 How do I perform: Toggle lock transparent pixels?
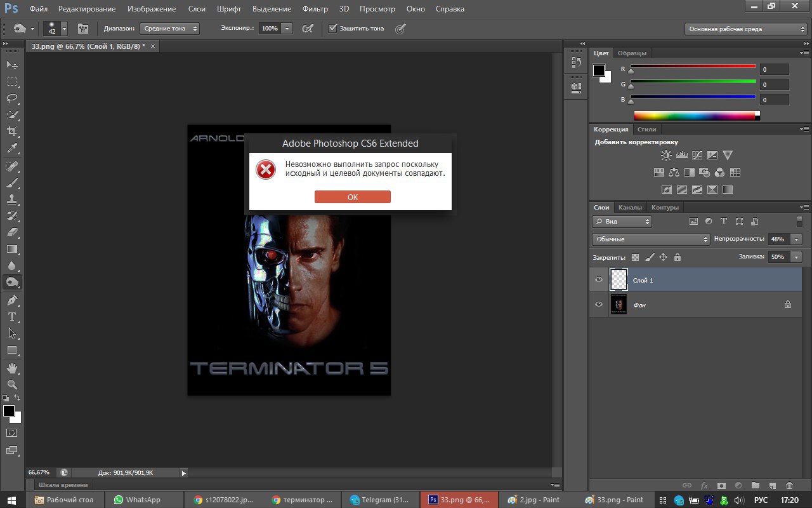[635, 257]
